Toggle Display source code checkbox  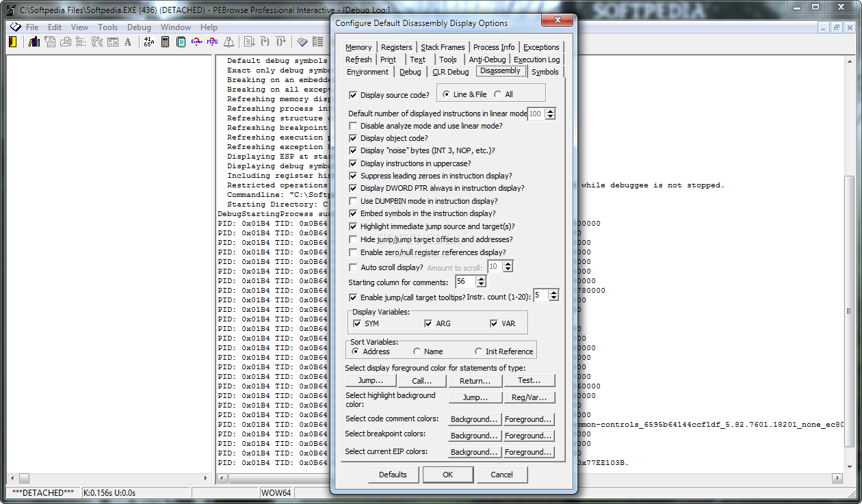pyautogui.click(x=353, y=95)
